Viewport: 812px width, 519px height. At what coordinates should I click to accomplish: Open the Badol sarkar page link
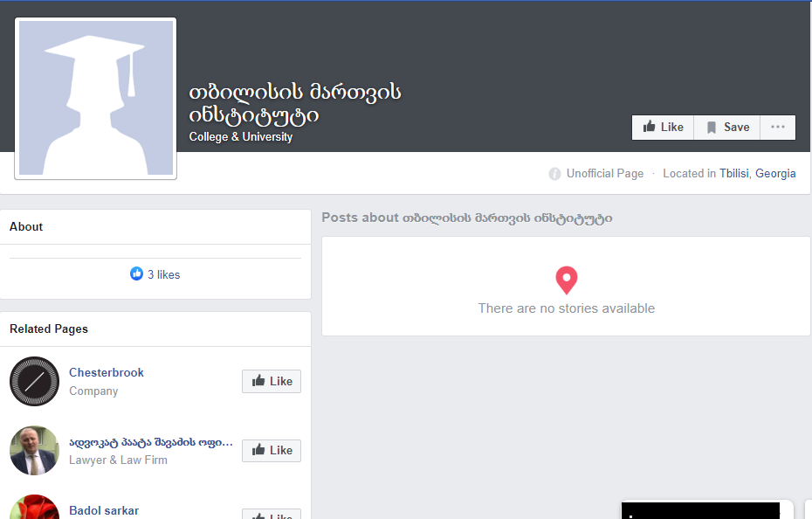coord(104,511)
